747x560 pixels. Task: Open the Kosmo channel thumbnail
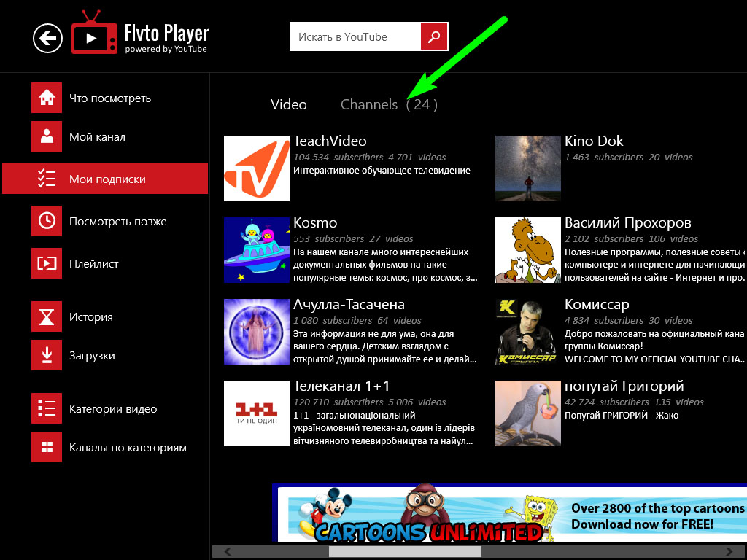257,250
